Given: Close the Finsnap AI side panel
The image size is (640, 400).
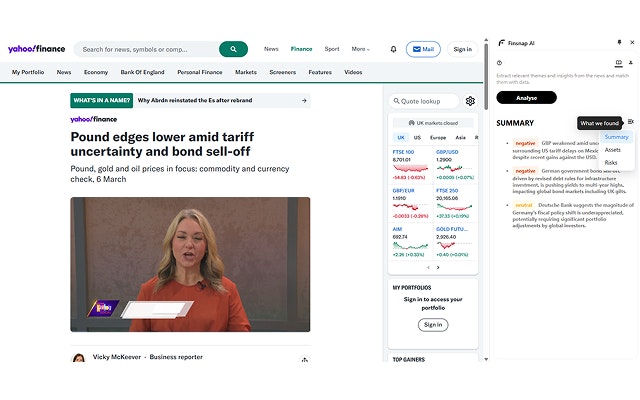Looking at the screenshot, I should pos(632,42).
